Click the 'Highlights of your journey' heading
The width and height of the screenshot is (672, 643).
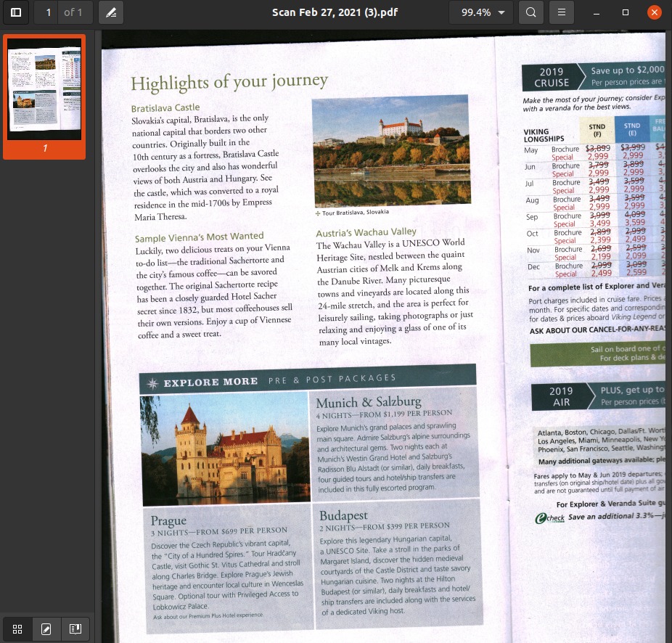(x=229, y=81)
